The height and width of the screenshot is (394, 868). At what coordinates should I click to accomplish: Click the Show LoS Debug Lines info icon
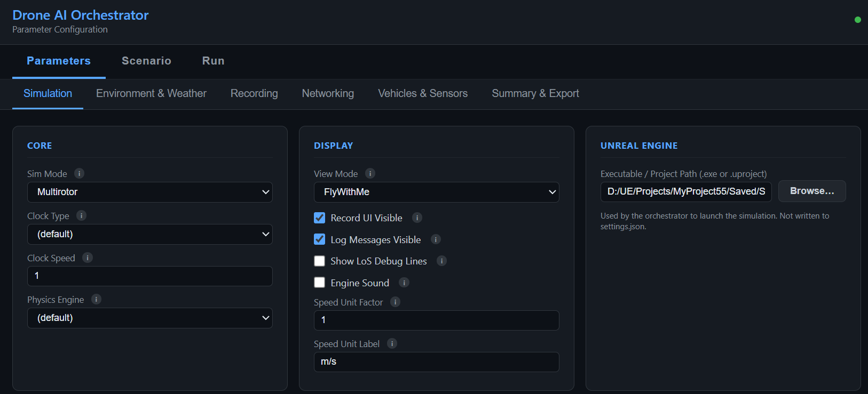click(441, 261)
